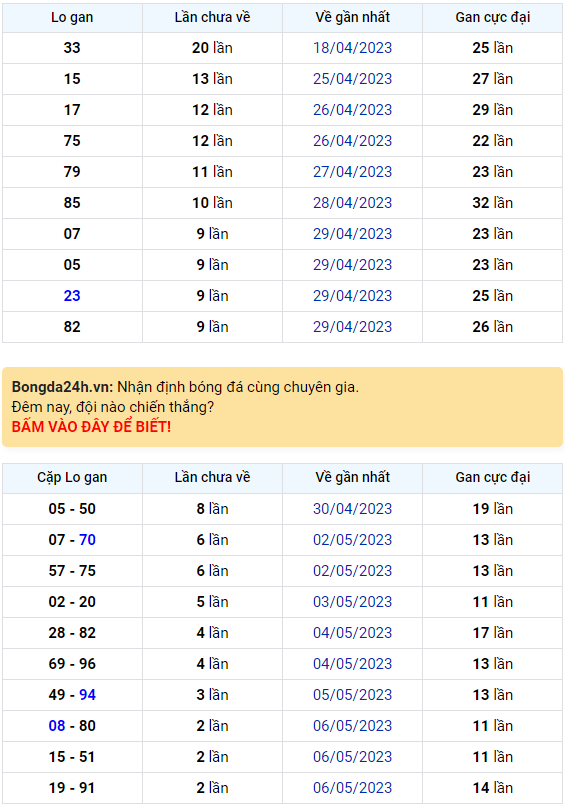Click the 26 lần maximum cell
This screenshot has height=808, width=565.
click(492, 327)
